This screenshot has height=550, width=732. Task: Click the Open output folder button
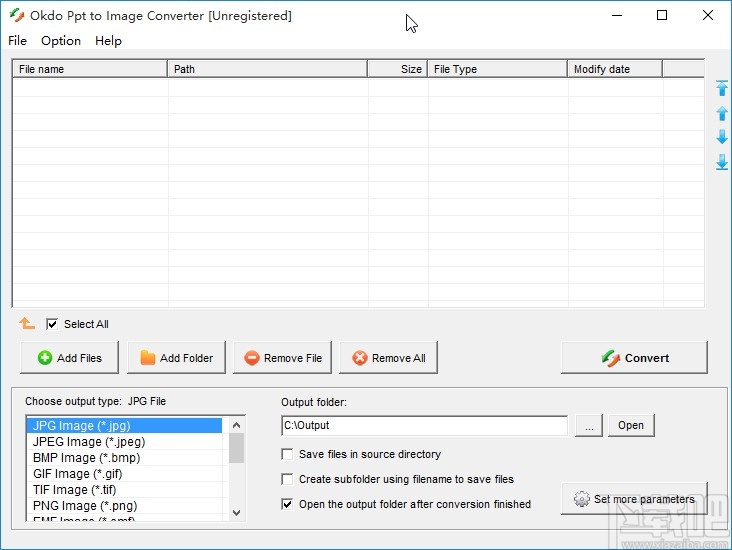coord(631,425)
